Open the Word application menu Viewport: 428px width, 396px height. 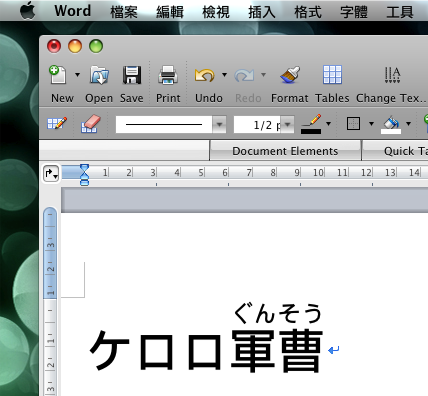[x=73, y=11]
